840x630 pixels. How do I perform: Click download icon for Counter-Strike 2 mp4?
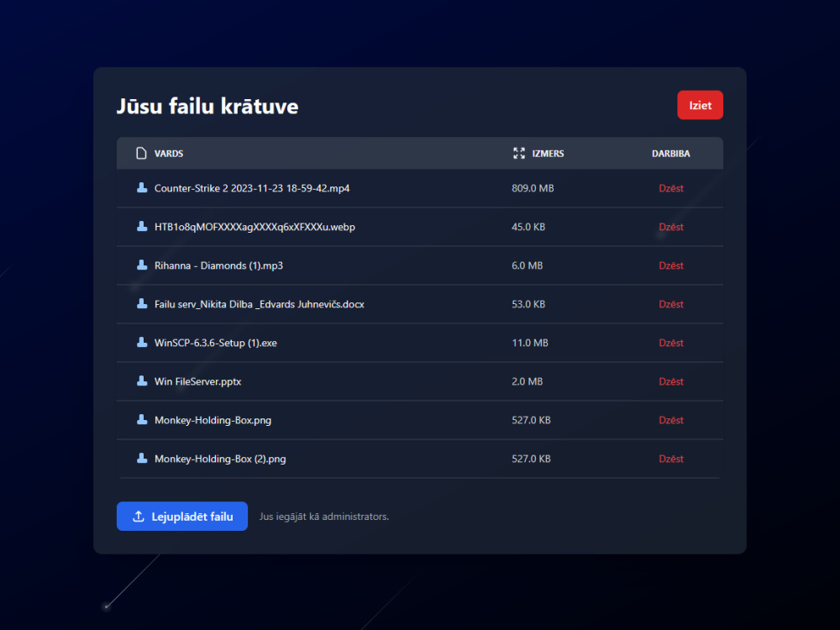click(x=142, y=187)
